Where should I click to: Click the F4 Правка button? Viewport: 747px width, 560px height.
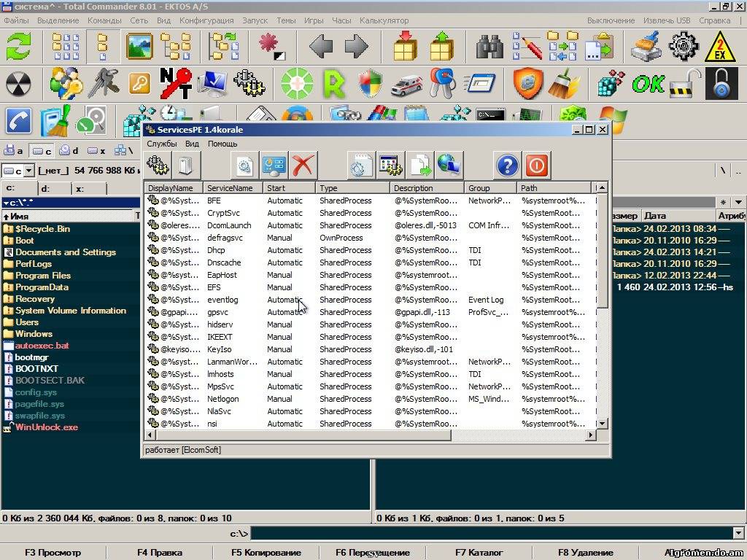click(160, 553)
